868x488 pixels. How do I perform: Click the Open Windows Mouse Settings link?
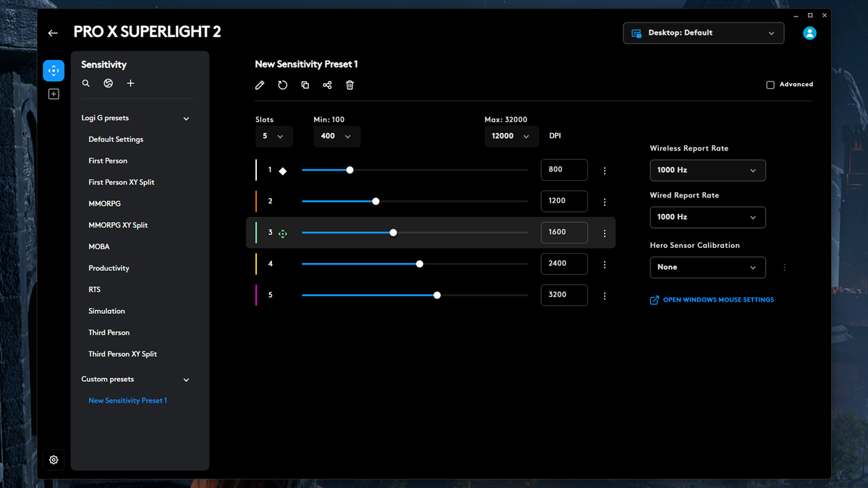click(718, 300)
